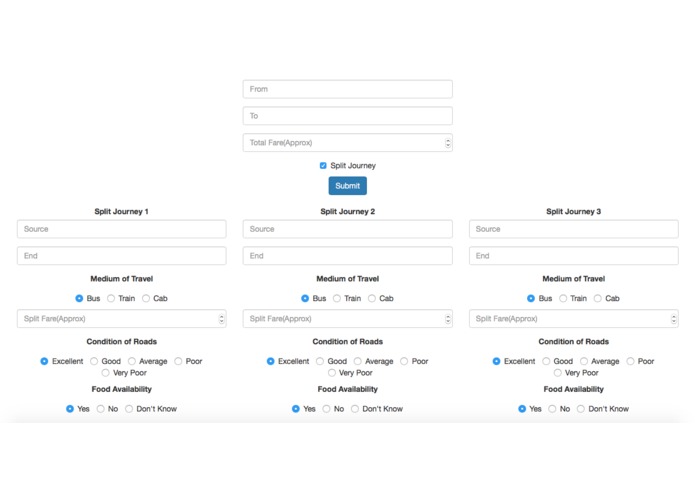695x494 pixels.
Task: Choose Good roads in Split Journey 3
Action: 546,362
